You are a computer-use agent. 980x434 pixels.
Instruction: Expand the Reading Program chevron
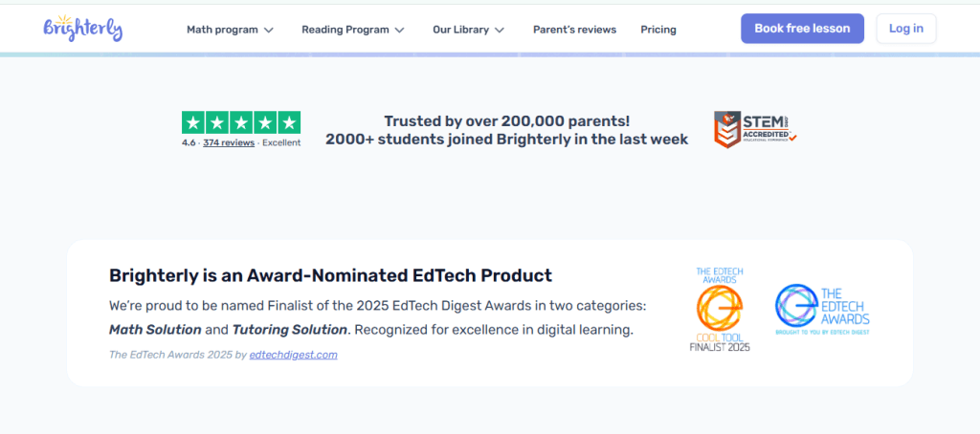399,30
